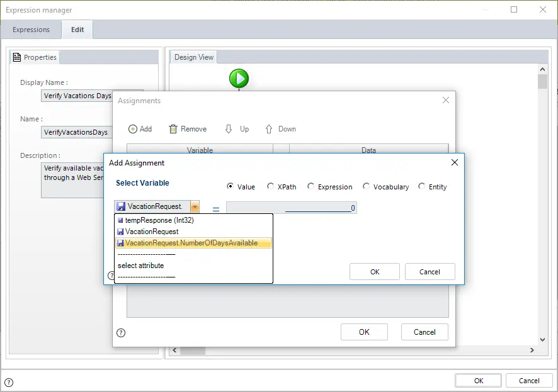The height and width of the screenshot is (392, 558).
Task: Choose the Vocabulary radio option
Action: pyautogui.click(x=366, y=186)
